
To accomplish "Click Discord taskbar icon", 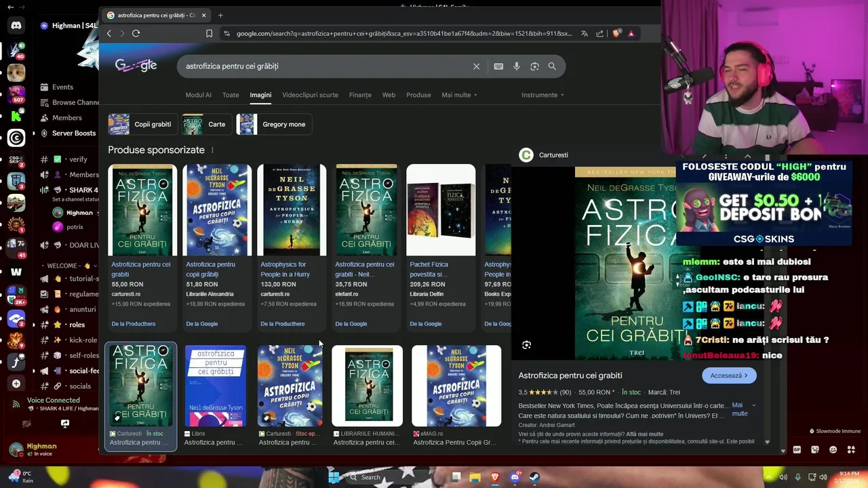I will tap(515, 477).
